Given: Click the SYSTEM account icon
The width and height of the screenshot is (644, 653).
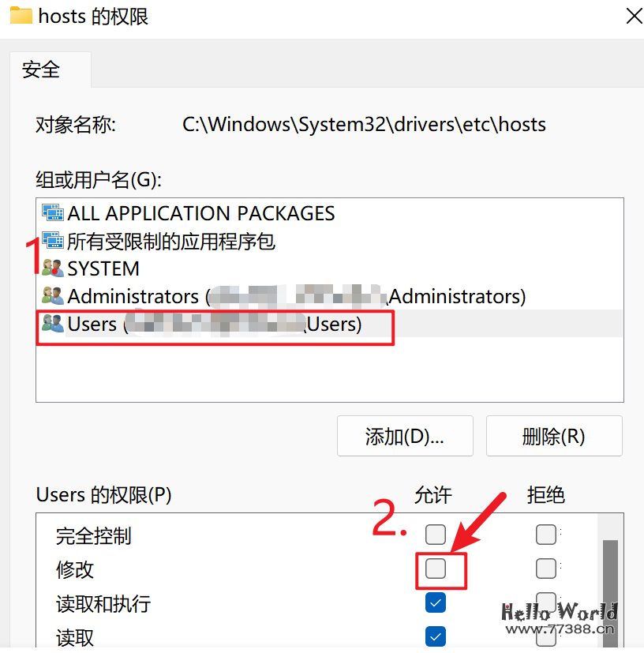Looking at the screenshot, I should click(x=52, y=268).
